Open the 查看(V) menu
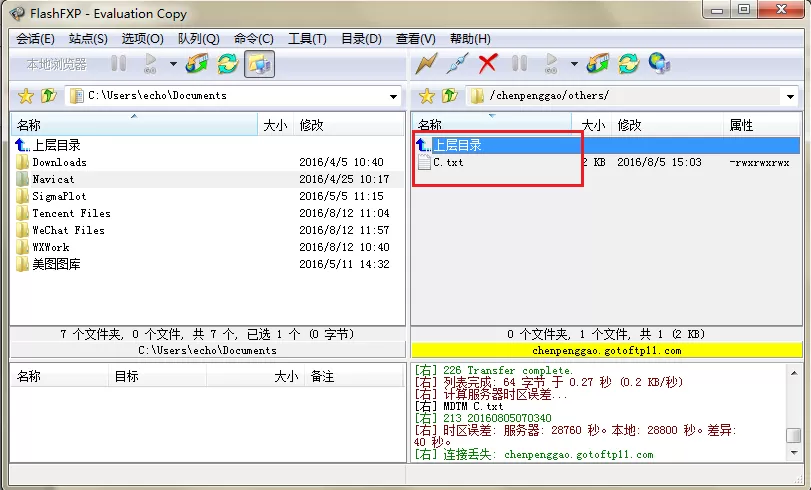Screen dimensions: 811x490 [x=415, y=39]
